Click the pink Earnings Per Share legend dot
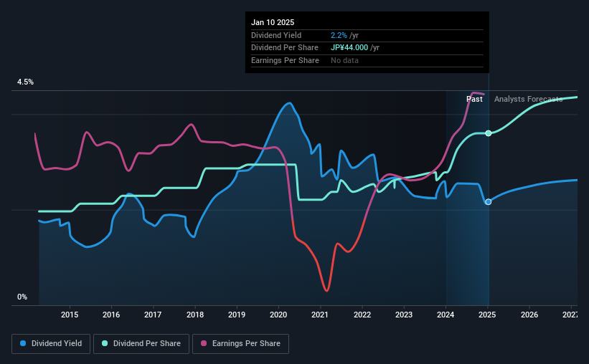 tap(204, 343)
